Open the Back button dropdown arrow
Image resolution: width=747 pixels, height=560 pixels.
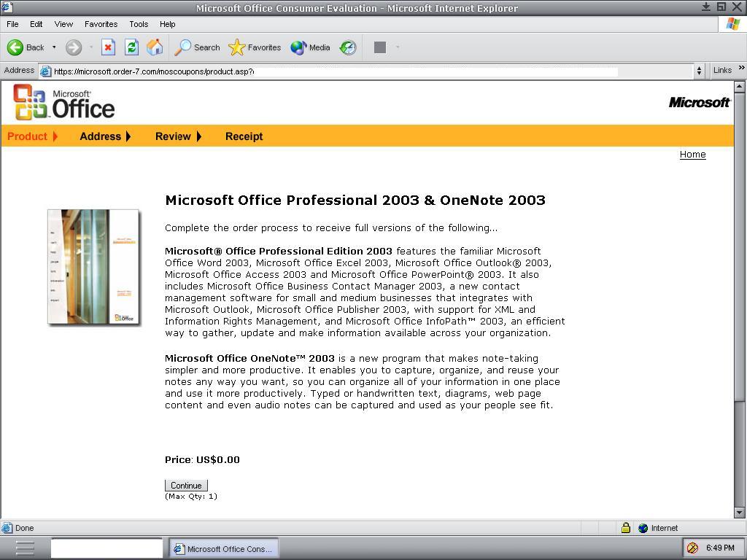tap(53, 47)
